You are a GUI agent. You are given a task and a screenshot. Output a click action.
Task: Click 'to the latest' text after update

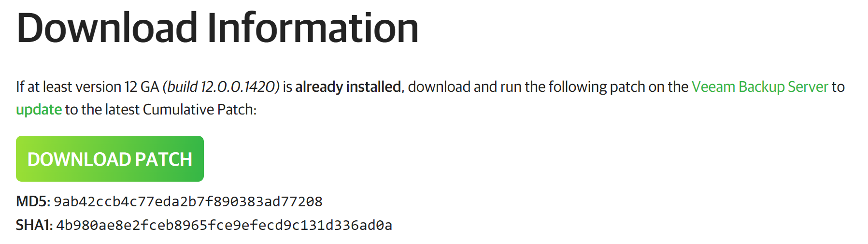point(102,110)
